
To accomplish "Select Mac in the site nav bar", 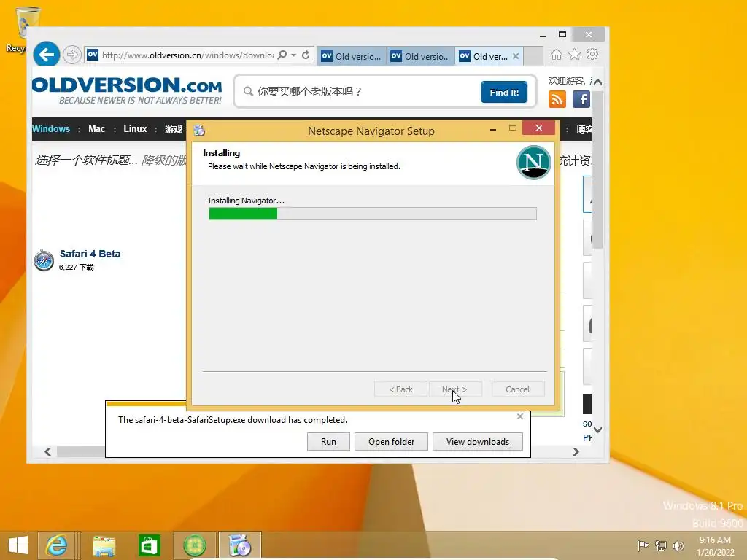I will point(97,128).
